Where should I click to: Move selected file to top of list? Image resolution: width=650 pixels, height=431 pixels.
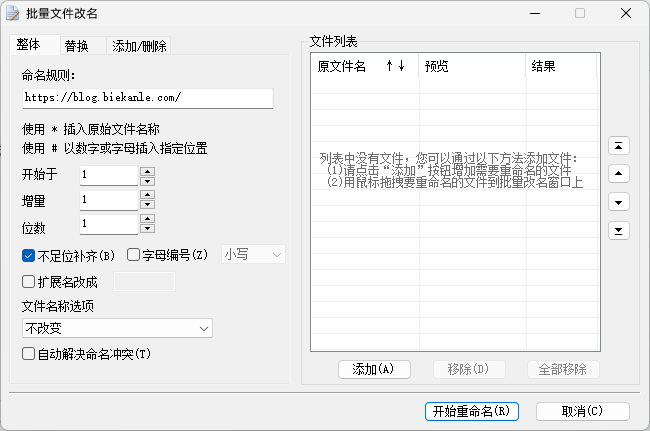pyautogui.click(x=618, y=145)
